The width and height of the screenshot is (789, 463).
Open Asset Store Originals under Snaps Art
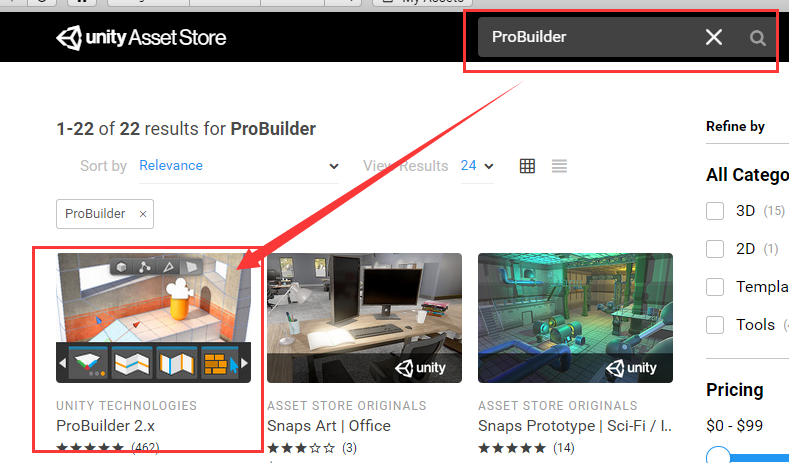pyautogui.click(x=347, y=406)
